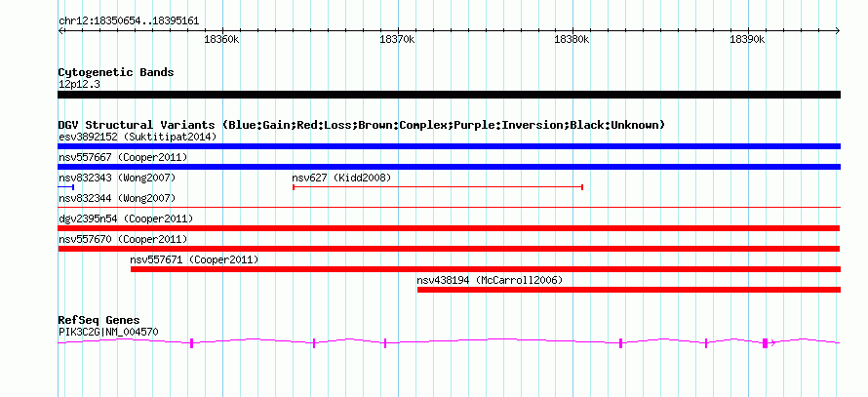Open the esv3892152 (Suktitipat2014) variant label
This screenshot has width=868, height=397.
tap(138, 137)
